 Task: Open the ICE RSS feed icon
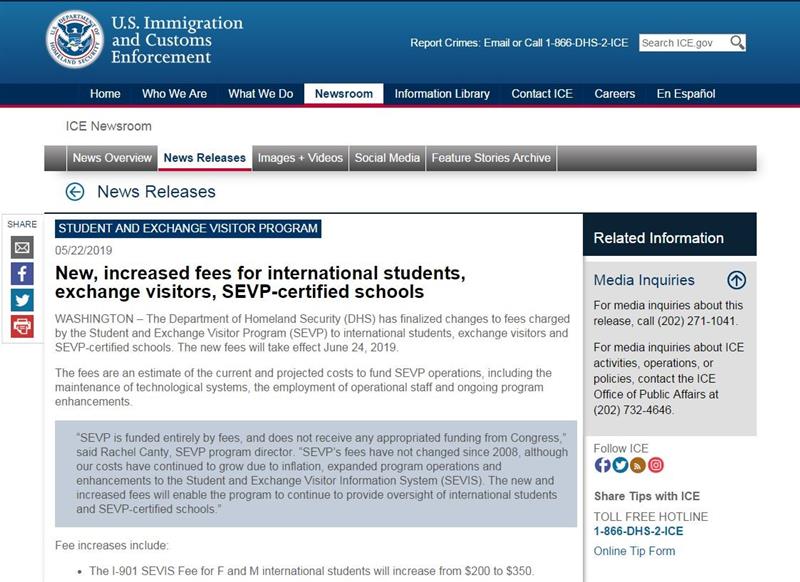click(638, 465)
